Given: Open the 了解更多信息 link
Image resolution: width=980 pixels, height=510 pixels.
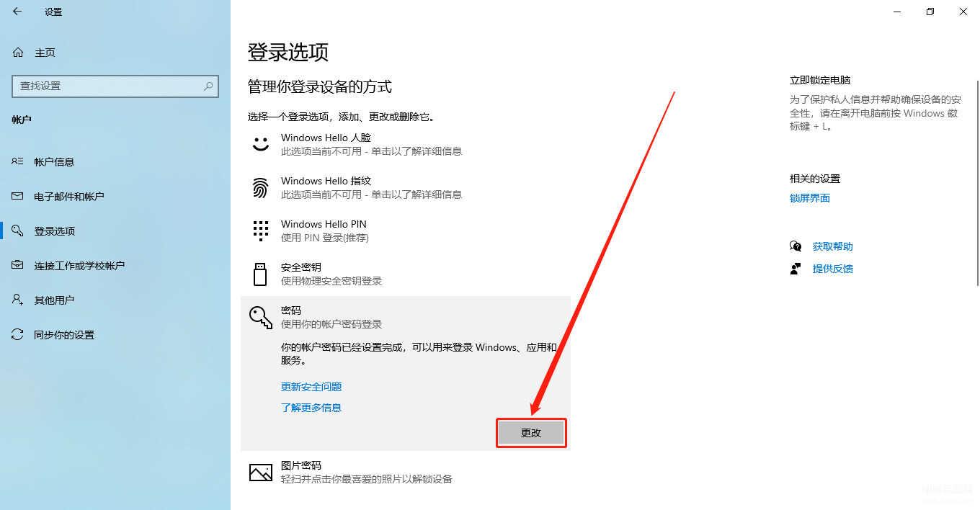Looking at the screenshot, I should (x=311, y=408).
